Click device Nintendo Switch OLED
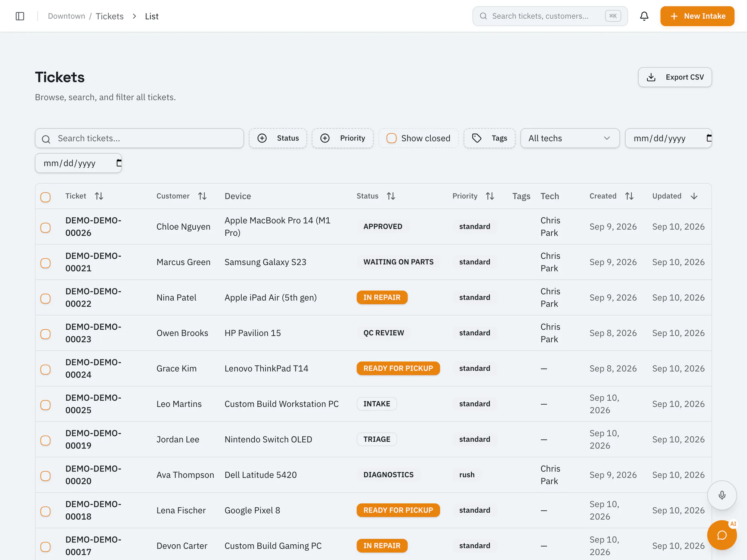Viewport: 747px width, 560px height. pyautogui.click(x=268, y=439)
